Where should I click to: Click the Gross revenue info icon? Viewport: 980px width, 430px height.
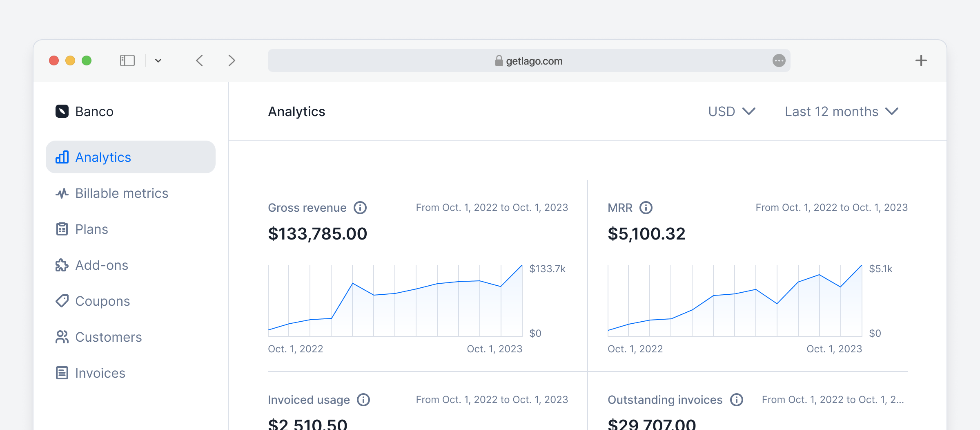[360, 208]
